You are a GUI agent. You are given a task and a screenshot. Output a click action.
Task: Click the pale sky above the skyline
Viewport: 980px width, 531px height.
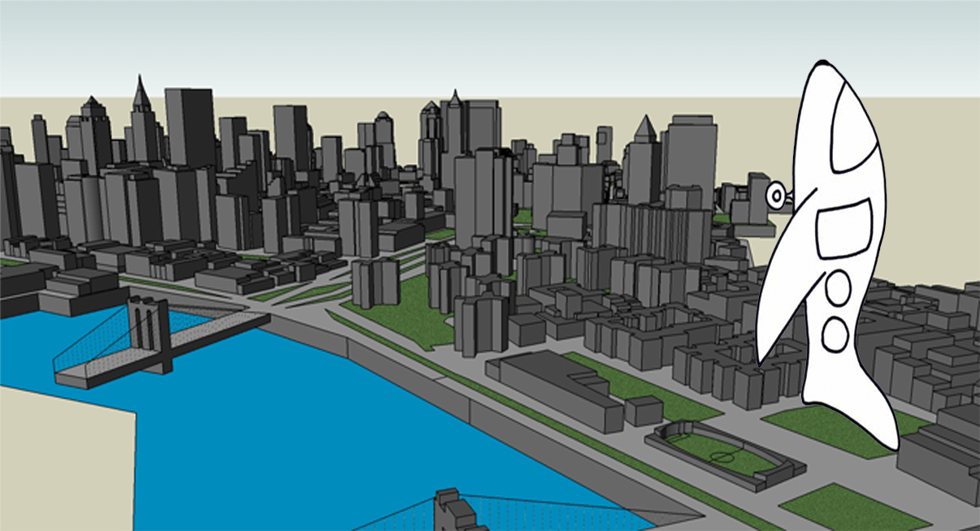click(x=406, y=41)
